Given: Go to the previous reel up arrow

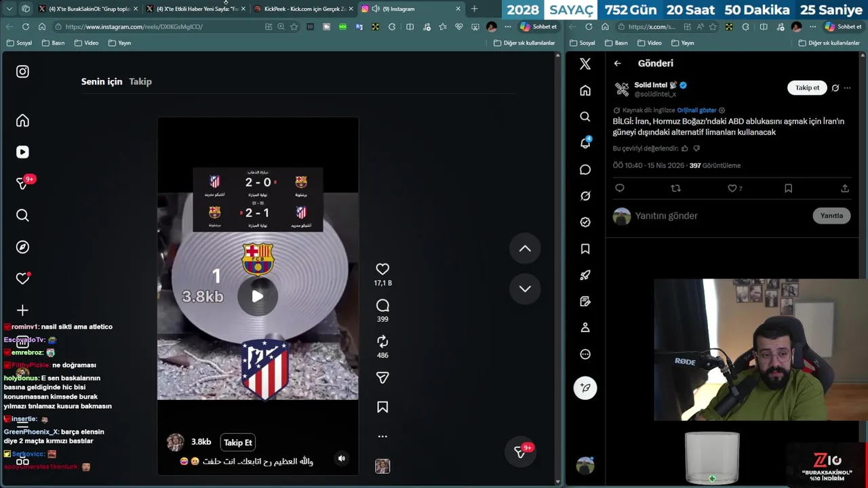Looking at the screenshot, I should coord(525,249).
